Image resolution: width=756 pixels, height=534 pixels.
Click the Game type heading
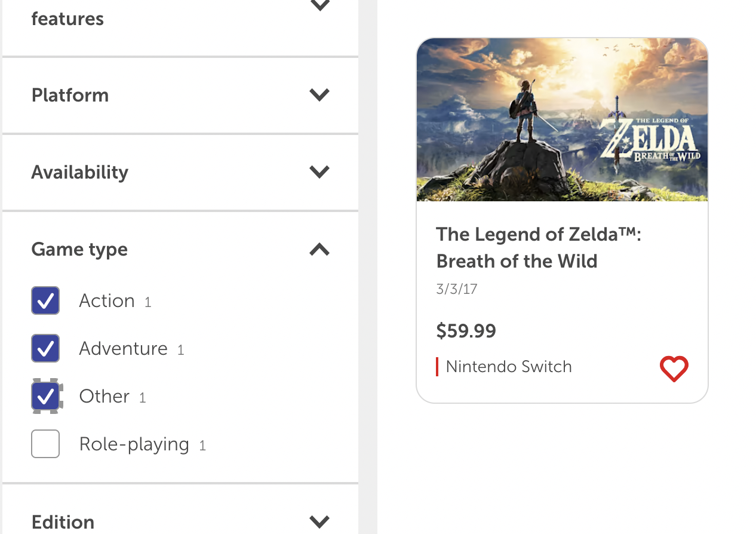pyautogui.click(x=79, y=249)
